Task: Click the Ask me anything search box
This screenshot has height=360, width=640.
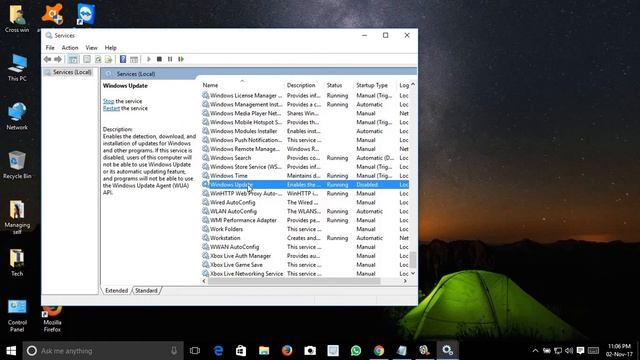Action: coord(103,351)
